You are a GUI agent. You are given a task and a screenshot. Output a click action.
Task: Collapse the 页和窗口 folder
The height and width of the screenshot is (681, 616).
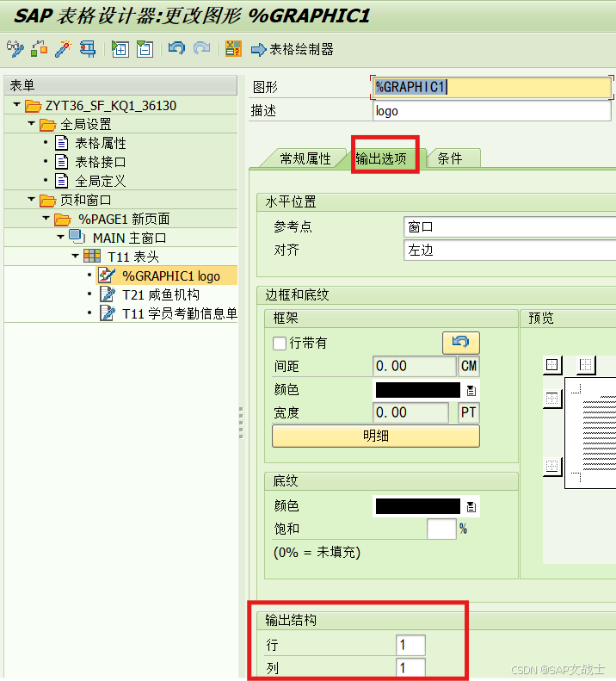[31, 200]
